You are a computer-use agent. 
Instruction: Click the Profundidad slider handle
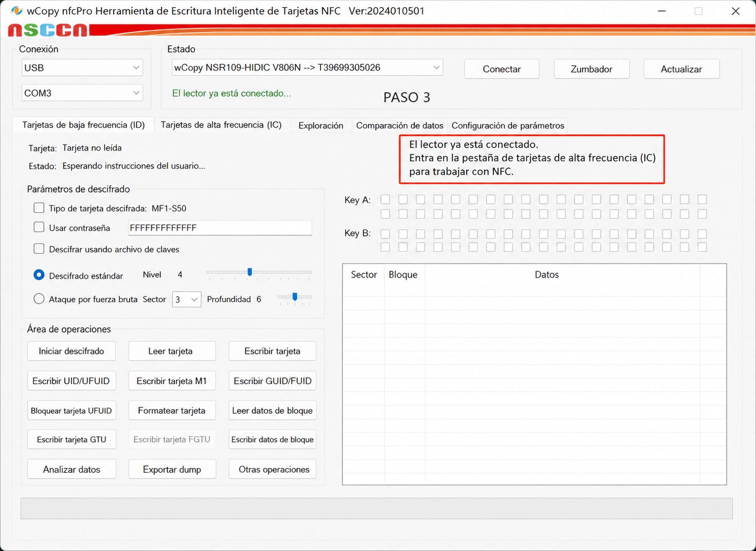click(x=295, y=297)
